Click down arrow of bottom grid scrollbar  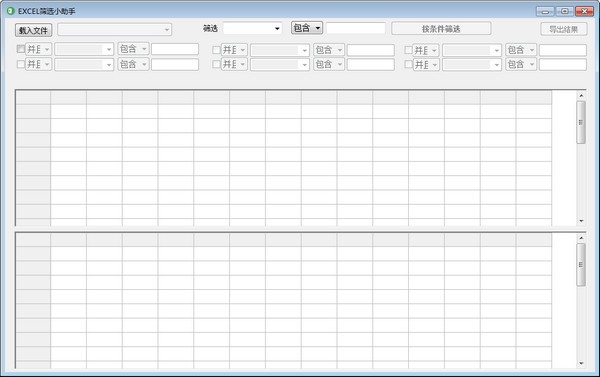pyautogui.click(x=581, y=363)
